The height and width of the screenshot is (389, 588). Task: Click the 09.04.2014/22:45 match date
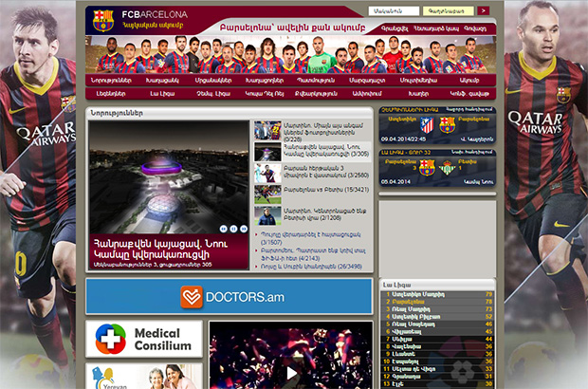point(403,139)
